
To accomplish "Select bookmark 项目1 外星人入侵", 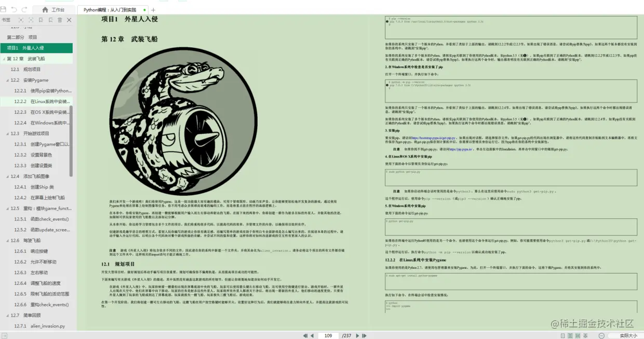I will [36, 48].
